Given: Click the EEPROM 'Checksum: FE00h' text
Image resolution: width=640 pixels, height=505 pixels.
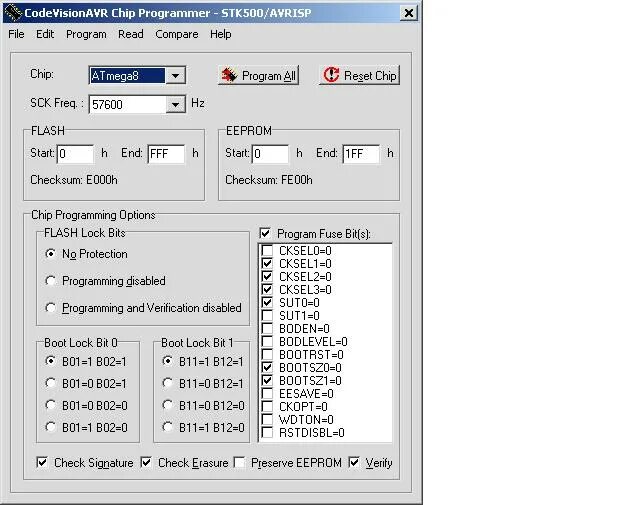Looking at the screenshot, I should click(x=269, y=180).
